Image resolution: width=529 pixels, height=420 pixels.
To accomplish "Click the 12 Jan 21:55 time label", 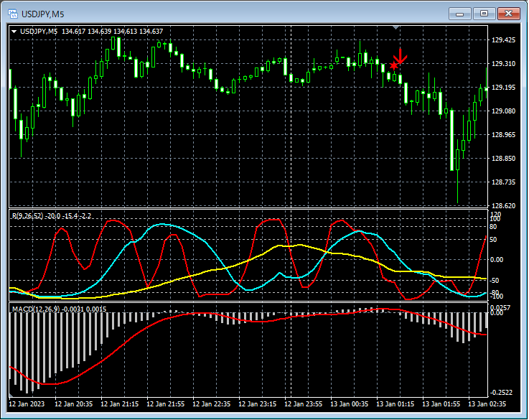I will [x=165, y=403].
